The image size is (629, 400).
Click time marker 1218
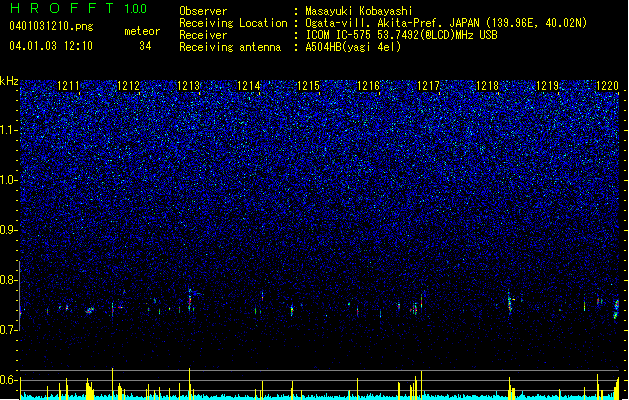point(487,85)
